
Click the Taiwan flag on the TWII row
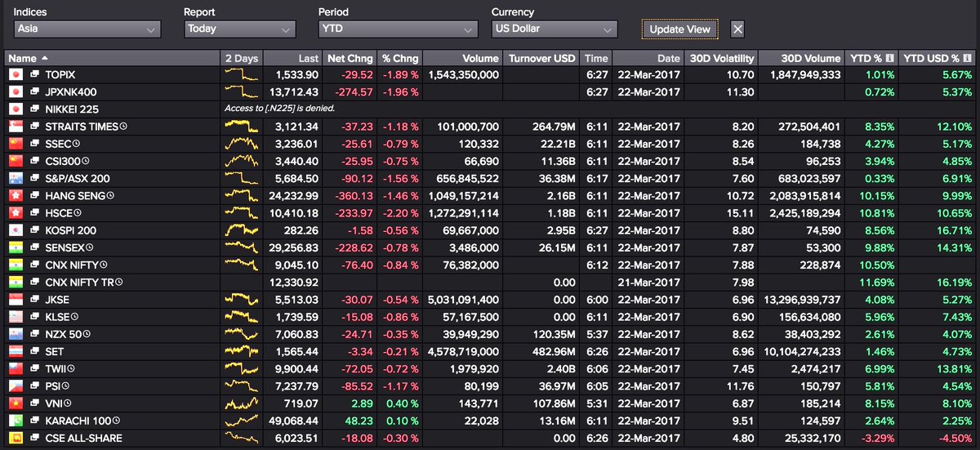(15, 369)
